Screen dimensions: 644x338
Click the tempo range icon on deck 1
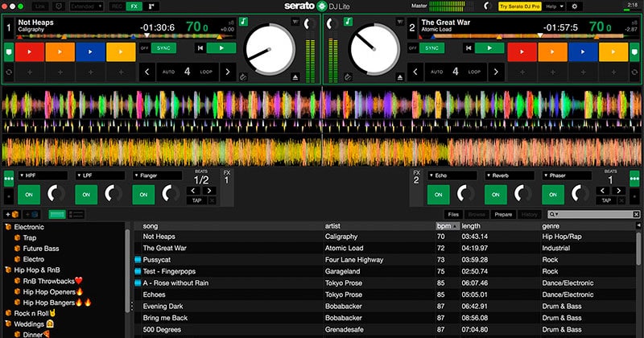point(231,23)
